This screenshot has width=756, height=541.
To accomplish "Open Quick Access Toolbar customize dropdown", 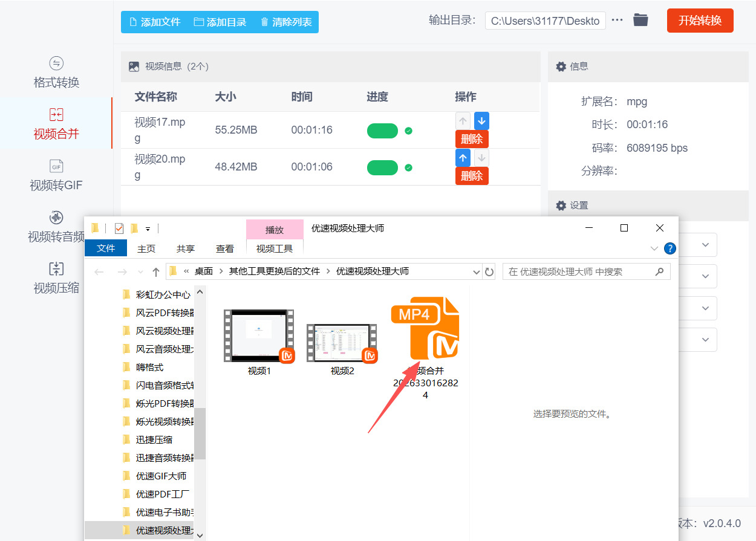I will pyautogui.click(x=148, y=228).
